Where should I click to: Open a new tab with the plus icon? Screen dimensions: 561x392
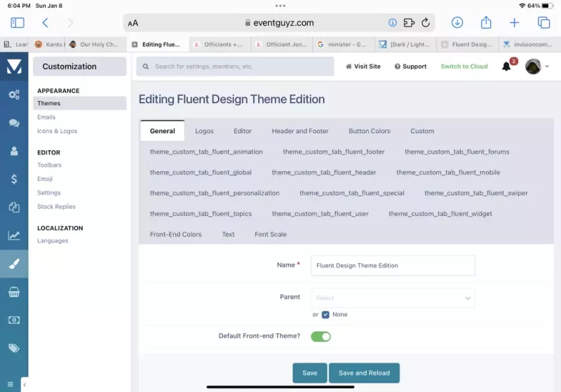(x=514, y=23)
